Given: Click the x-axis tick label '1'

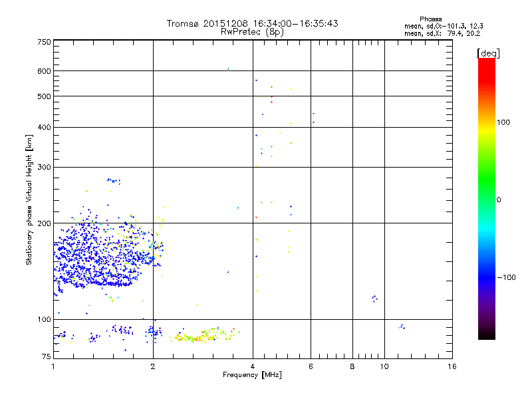Looking at the screenshot, I should [53, 366].
